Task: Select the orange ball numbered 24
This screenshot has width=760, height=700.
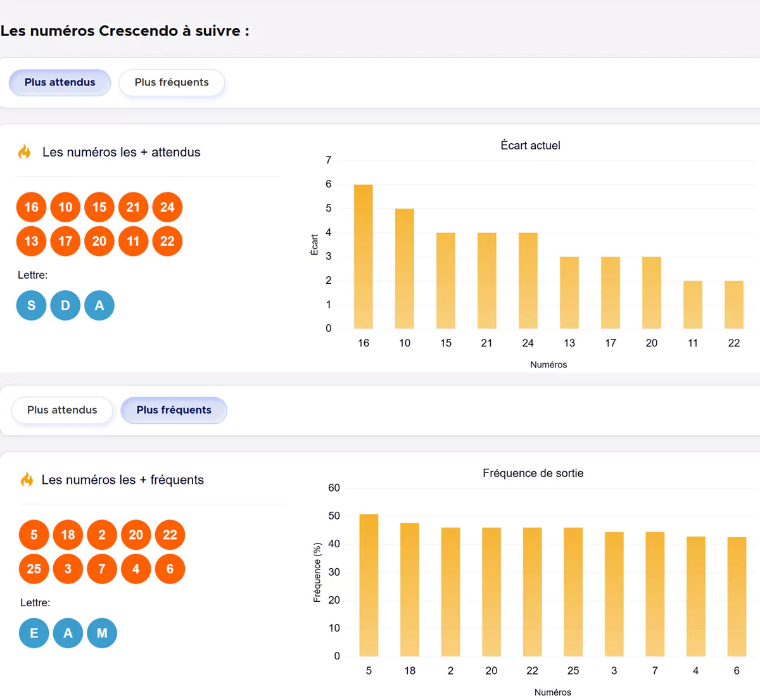Action: [x=167, y=207]
